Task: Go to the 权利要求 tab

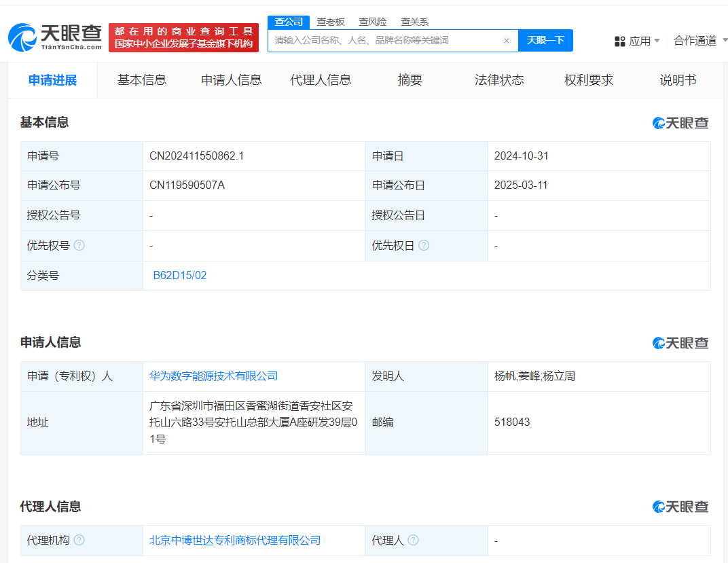Action: [589, 80]
